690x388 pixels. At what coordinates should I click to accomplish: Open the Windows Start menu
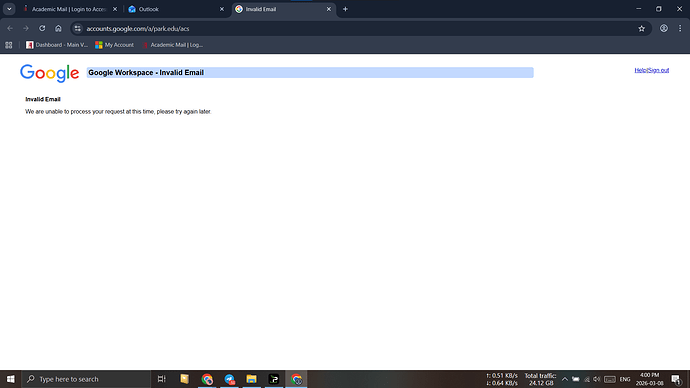pos(11,379)
